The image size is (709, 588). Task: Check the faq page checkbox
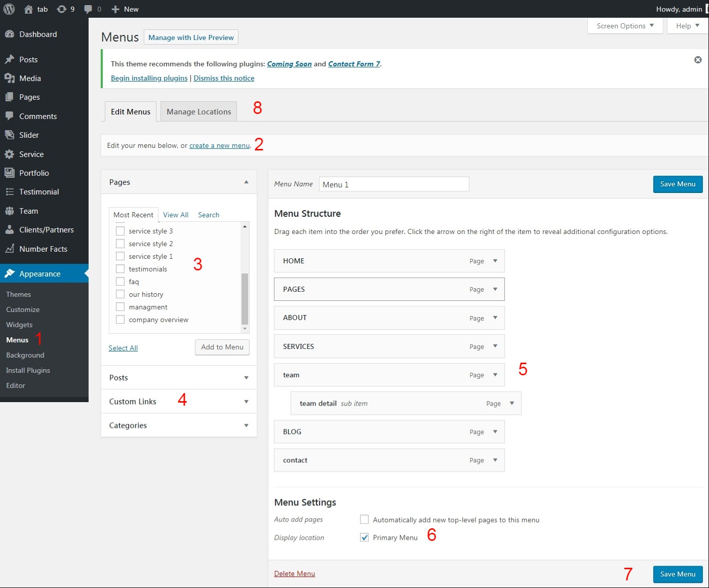pos(120,282)
